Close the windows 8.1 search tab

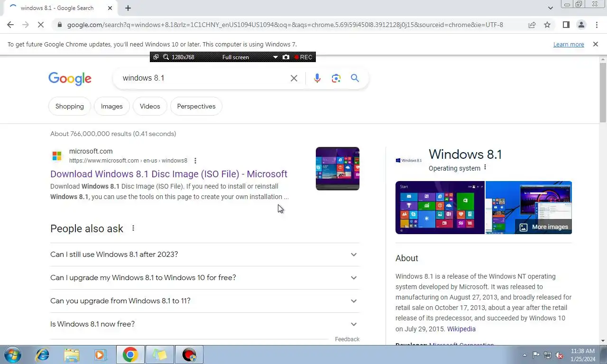(110, 8)
